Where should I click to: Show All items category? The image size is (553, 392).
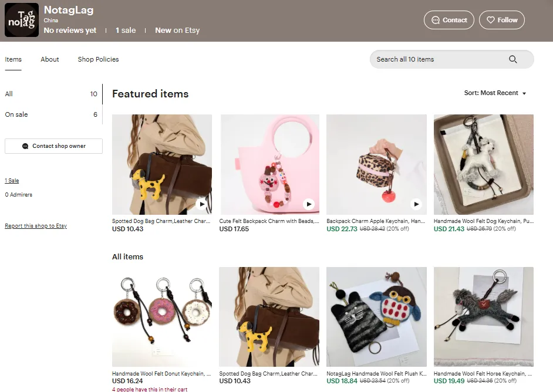click(x=9, y=94)
